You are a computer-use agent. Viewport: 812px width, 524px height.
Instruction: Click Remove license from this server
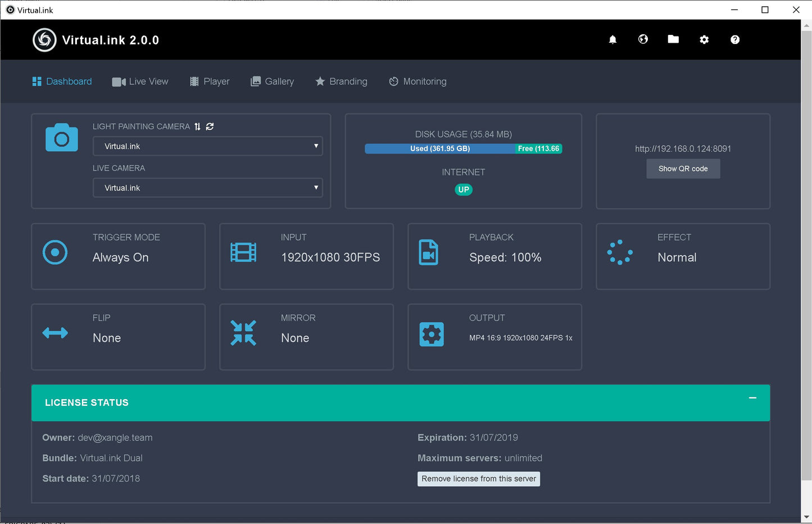pyautogui.click(x=479, y=479)
